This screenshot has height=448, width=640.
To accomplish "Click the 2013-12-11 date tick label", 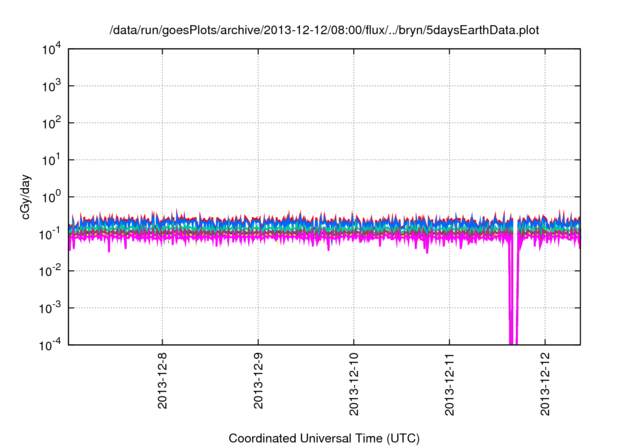I will [x=449, y=384].
